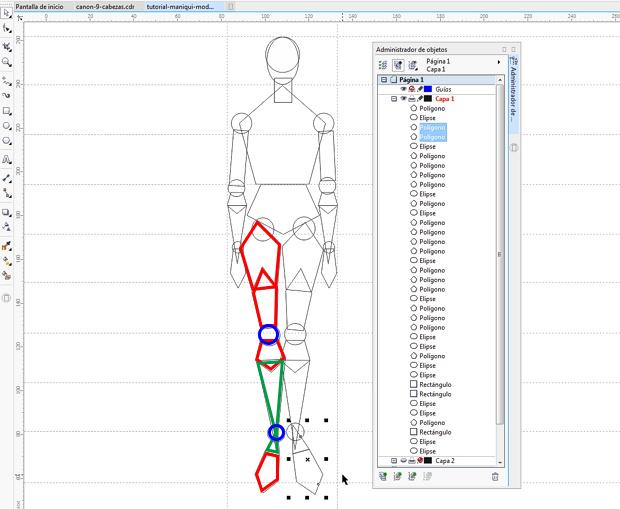Select the Pick tool in the toolbox

point(6,13)
